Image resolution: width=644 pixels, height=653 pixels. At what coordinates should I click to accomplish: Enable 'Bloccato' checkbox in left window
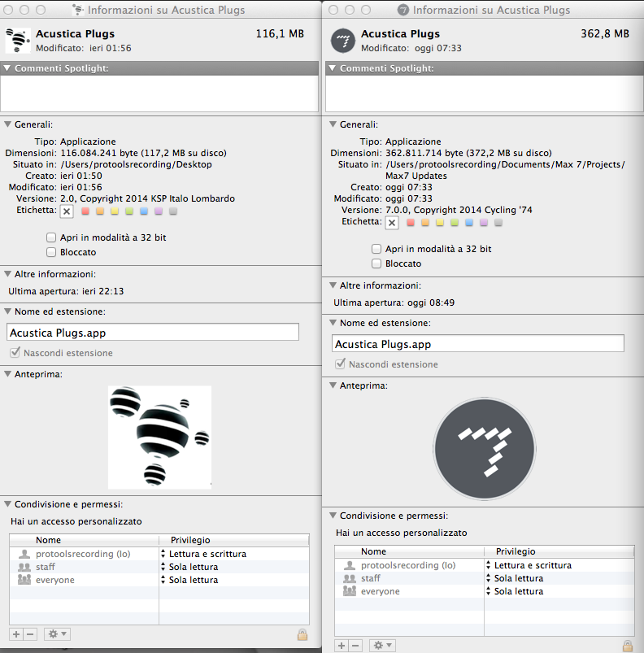pyautogui.click(x=51, y=252)
